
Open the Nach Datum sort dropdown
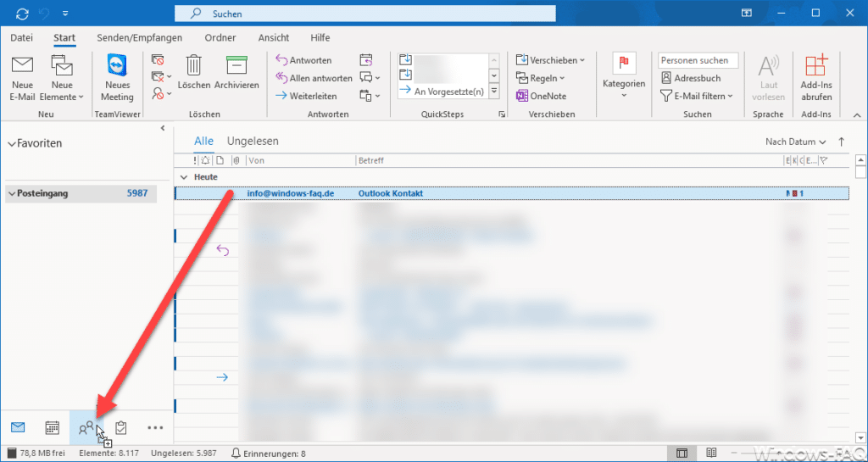(795, 142)
